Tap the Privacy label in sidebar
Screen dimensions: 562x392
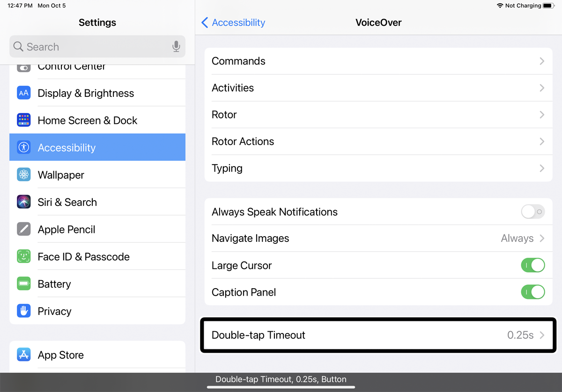tap(55, 311)
